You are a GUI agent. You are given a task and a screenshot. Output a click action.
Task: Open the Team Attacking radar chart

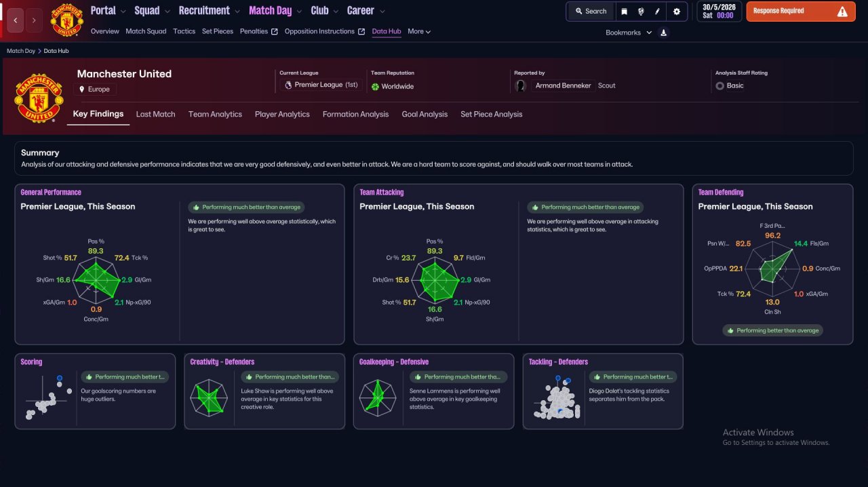[x=435, y=279]
